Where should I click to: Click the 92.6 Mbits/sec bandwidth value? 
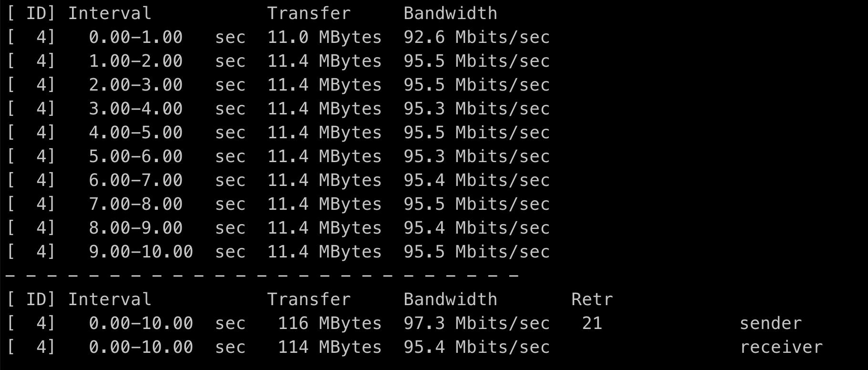[x=476, y=37]
